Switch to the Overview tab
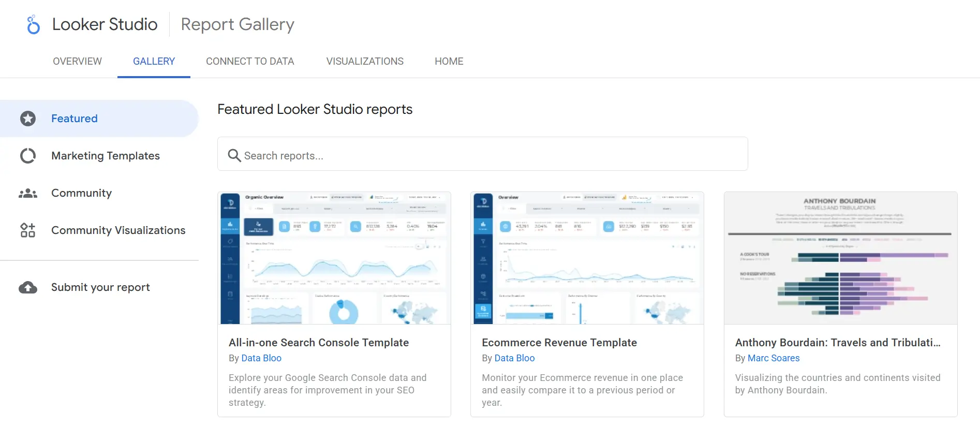The image size is (980, 426). pyautogui.click(x=77, y=61)
